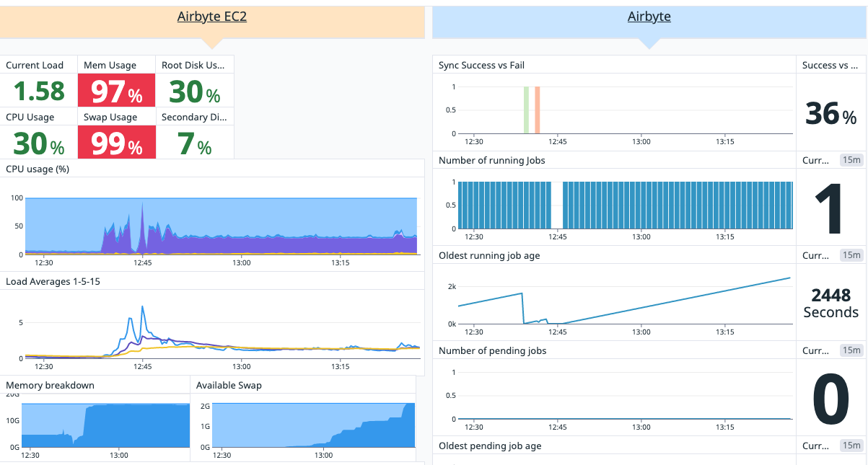
Task: Open the Oldest pending job age title
Action: tap(490, 446)
